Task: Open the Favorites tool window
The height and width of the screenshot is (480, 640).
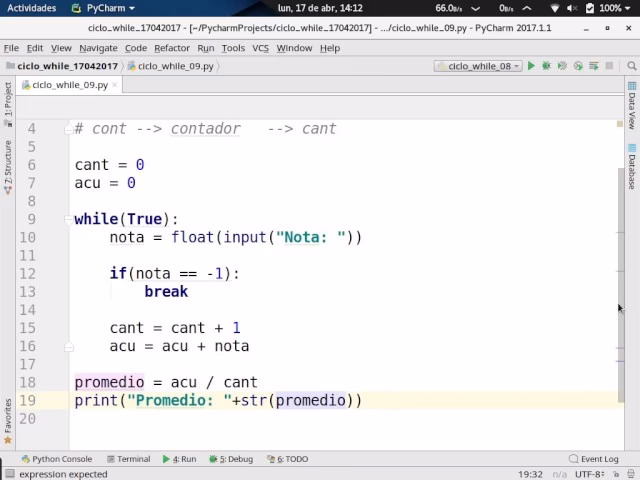Action: coord(8,421)
